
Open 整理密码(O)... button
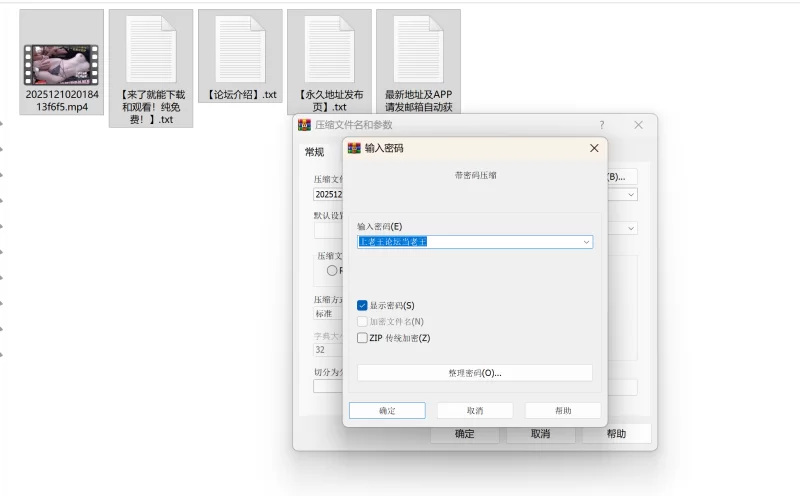pyautogui.click(x=475, y=373)
